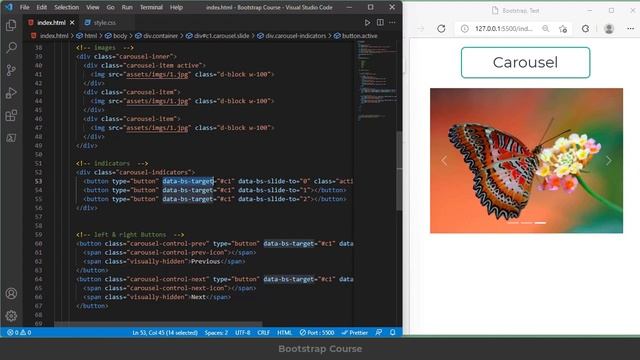Change UTF-8 file encoding
The image size is (640, 360).
tap(242, 333)
